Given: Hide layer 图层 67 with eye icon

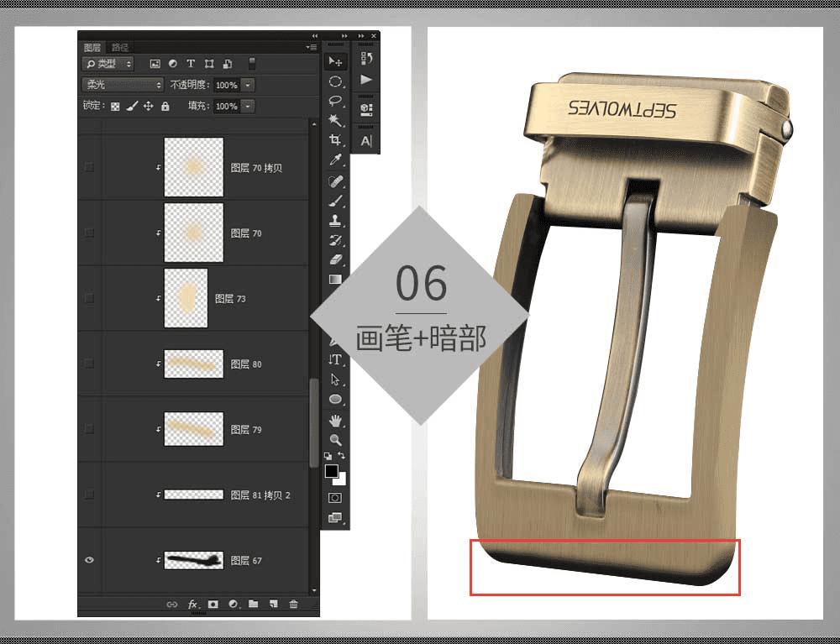Looking at the screenshot, I should pos(90,560).
